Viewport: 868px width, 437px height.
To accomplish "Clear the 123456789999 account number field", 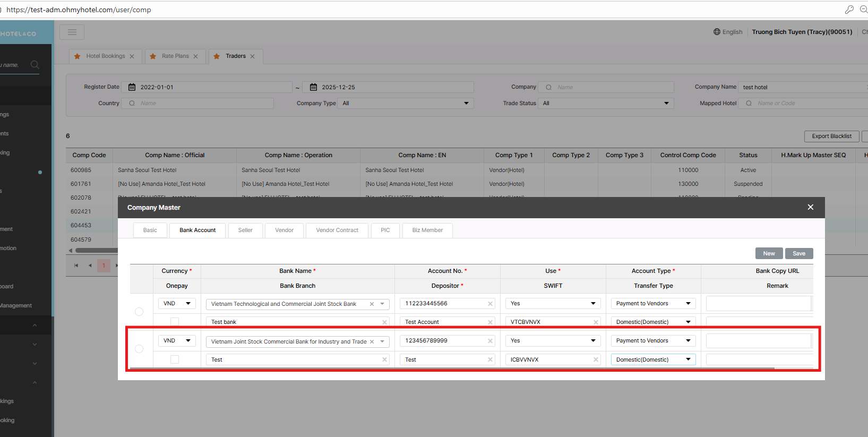I will click(490, 341).
